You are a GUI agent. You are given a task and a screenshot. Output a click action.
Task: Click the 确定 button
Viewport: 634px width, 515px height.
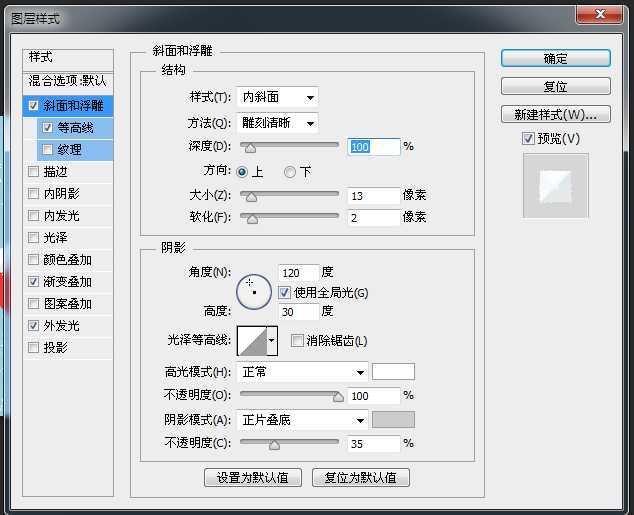pos(555,59)
